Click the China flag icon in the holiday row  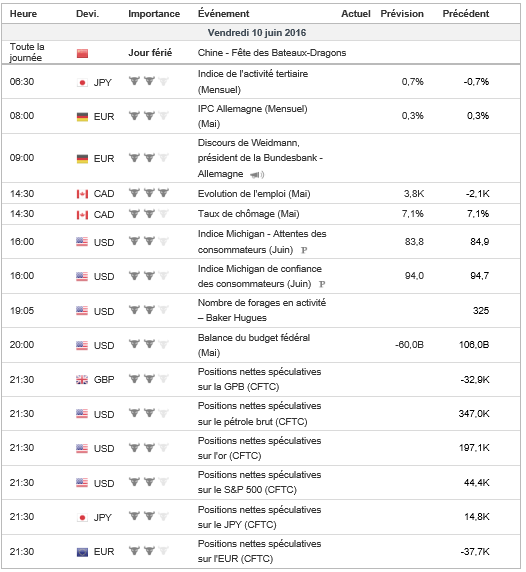[82, 53]
